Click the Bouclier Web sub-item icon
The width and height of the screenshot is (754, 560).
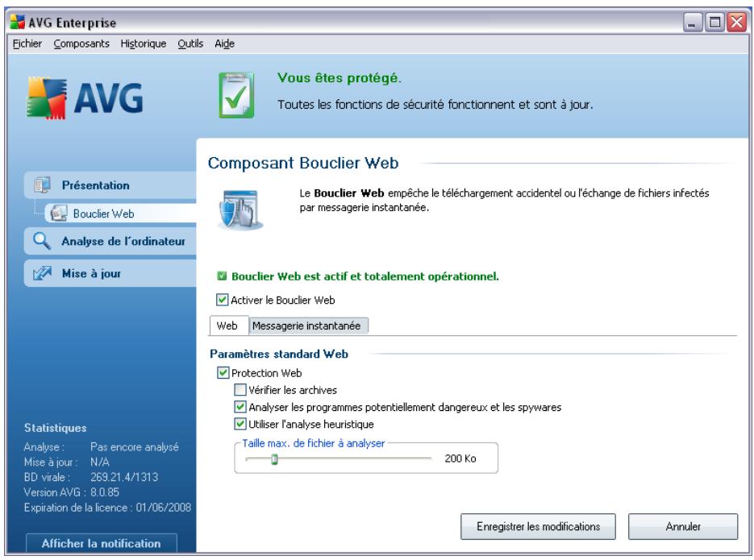click(x=59, y=214)
